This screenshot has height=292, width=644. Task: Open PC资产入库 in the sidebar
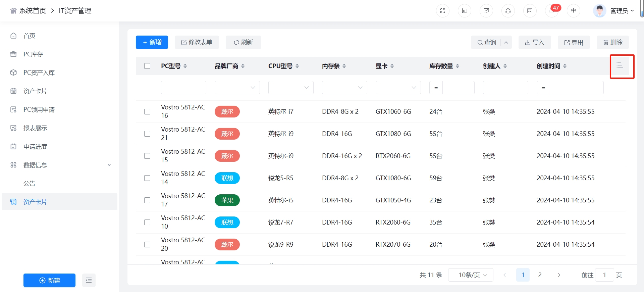tap(60, 72)
